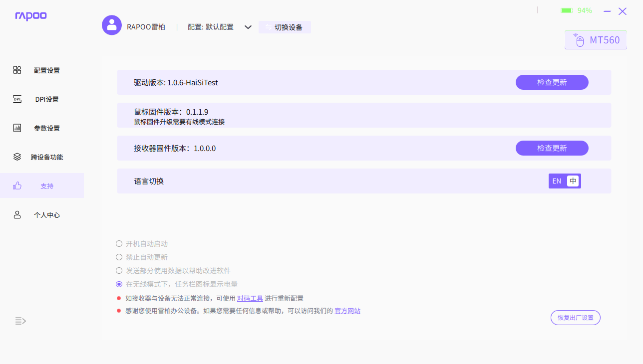Click the Rapoo logo in top-left corner
Viewport: 643px width, 364px height.
[31, 16]
